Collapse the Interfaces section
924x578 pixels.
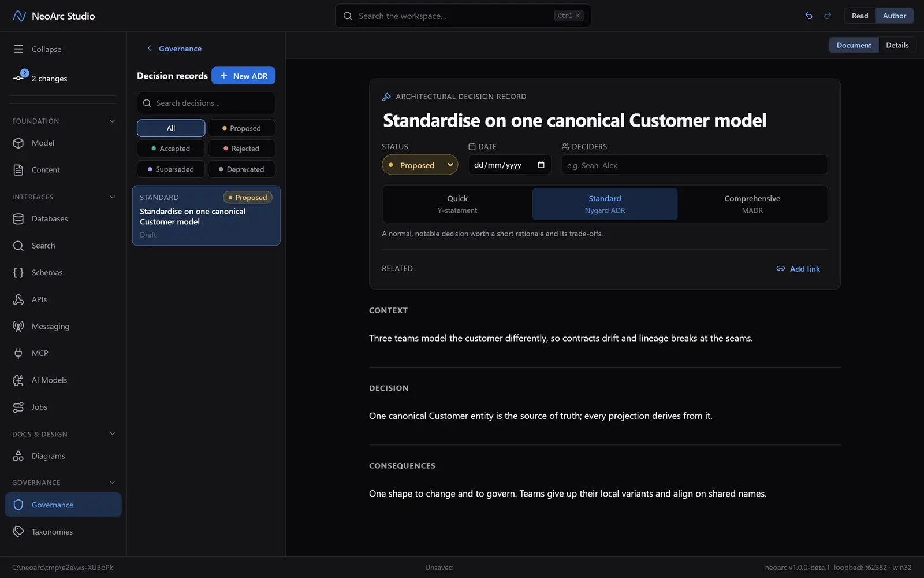113,197
